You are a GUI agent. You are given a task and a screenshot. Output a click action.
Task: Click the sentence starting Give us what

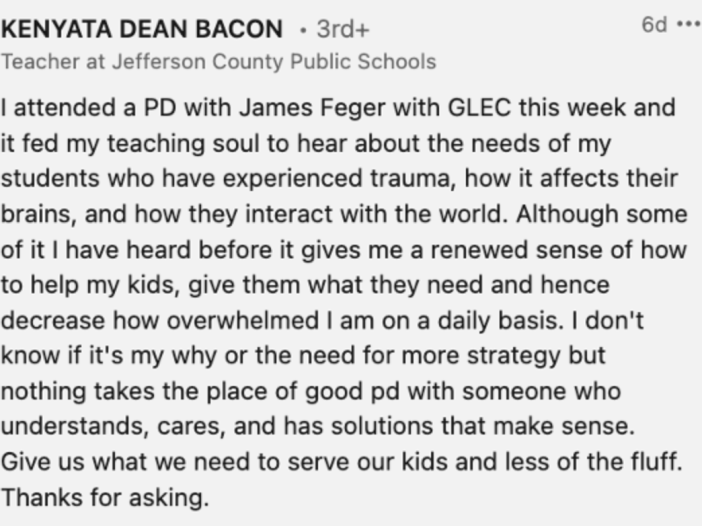click(x=342, y=462)
